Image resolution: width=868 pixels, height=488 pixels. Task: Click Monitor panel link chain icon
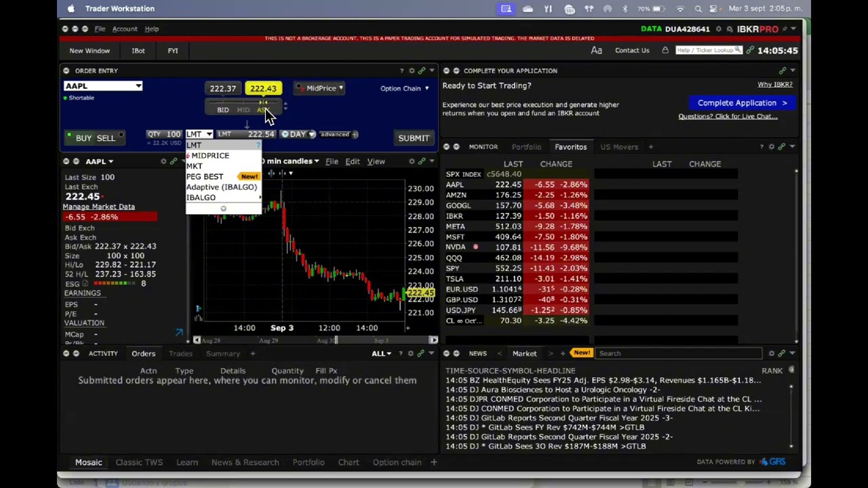click(782, 147)
